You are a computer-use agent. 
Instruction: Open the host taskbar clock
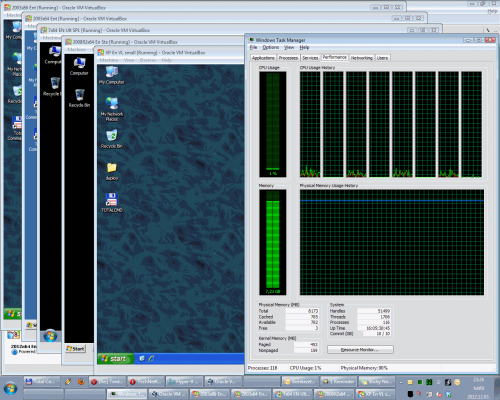[x=479, y=388]
